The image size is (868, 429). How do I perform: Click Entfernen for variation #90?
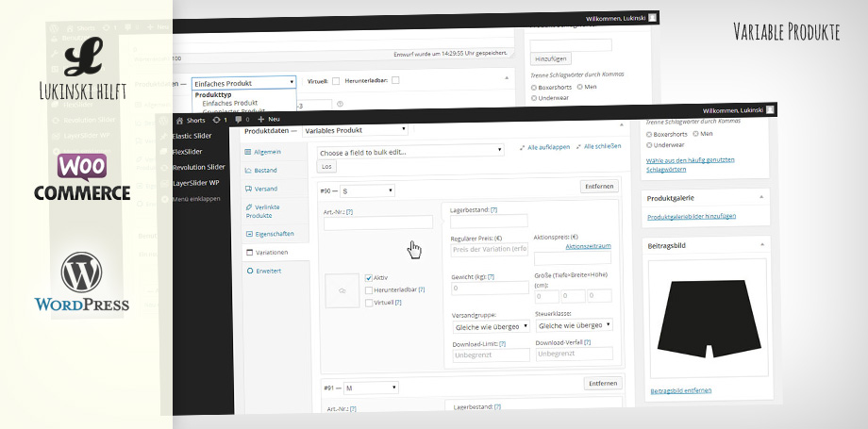[599, 186]
